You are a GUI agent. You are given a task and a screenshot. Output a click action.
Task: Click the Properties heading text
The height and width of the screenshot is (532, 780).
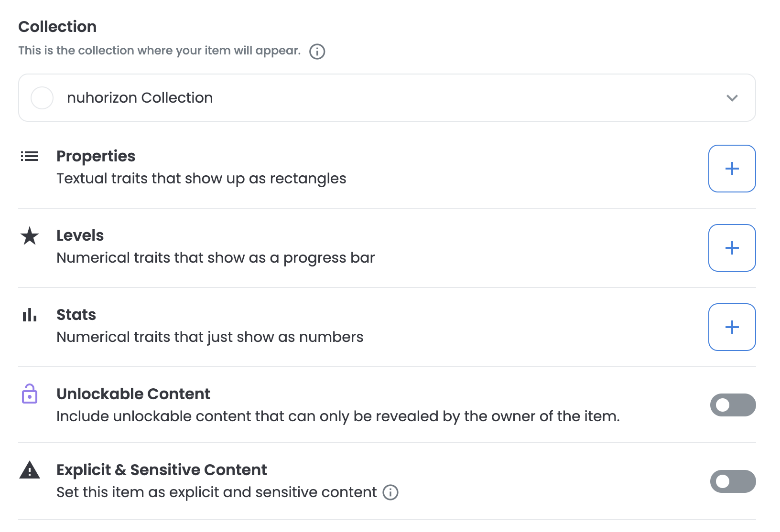click(x=96, y=156)
